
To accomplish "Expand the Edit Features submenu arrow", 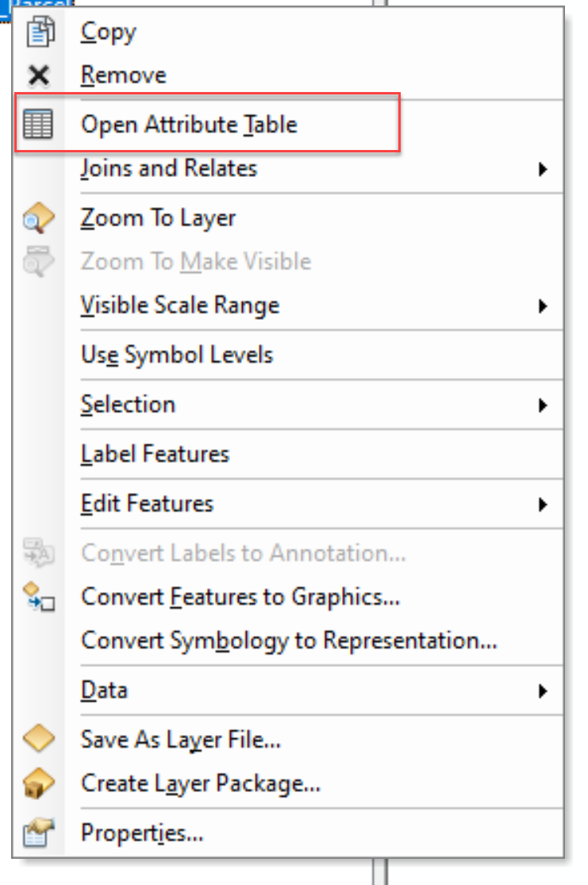I will (x=543, y=504).
